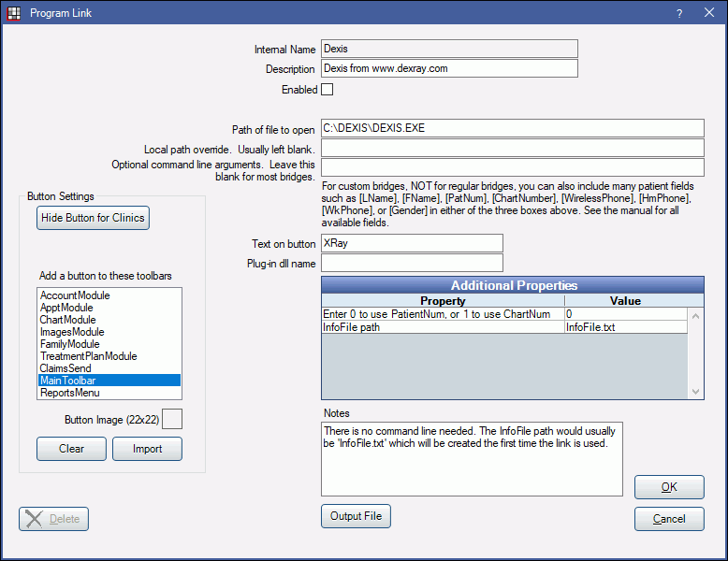Click the Path of file to open field
This screenshot has width=728, height=561.
tap(513, 128)
